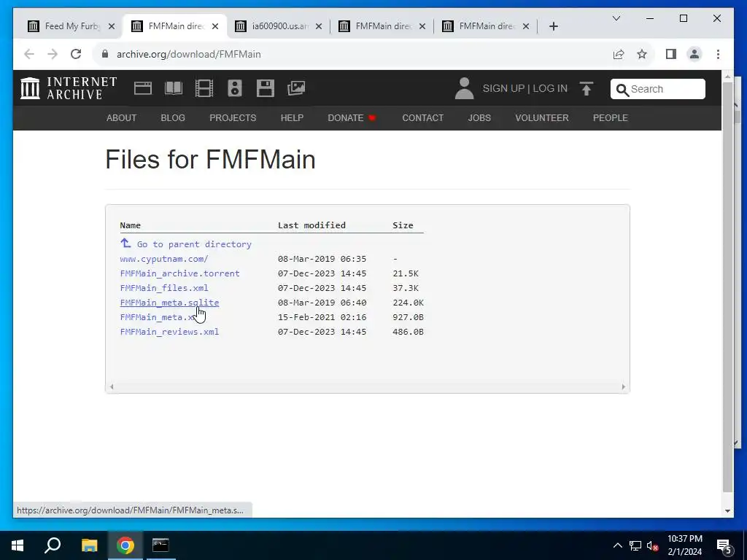
Task: Open the DONATE menu item
Action: (x=352, y=118)
